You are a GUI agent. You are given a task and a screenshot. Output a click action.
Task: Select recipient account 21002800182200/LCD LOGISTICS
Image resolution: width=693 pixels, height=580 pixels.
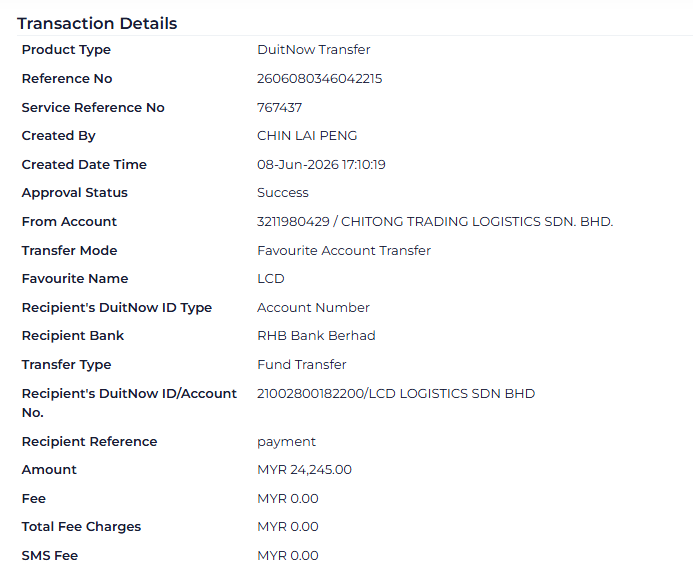[396, 393]
